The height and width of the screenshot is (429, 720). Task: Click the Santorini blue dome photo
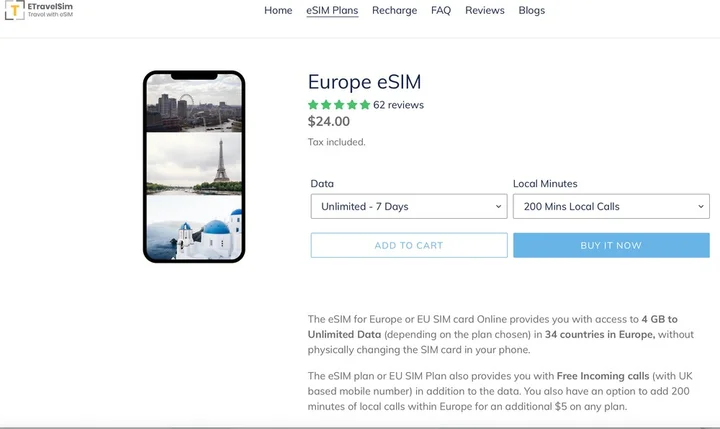194,226
